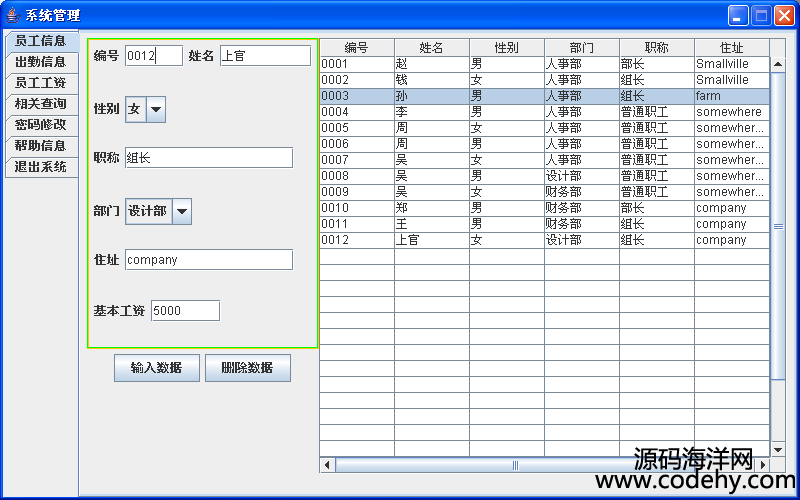Open the 性别 gender dropdown
The width and height of the screenshot is (800, 500).
click(156, 109)
